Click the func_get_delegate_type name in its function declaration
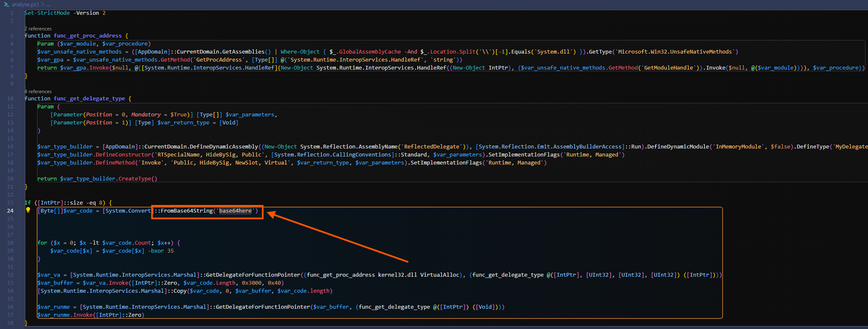Image resolution: width=868 pixels, height=329 pixels. pos(89,99)
